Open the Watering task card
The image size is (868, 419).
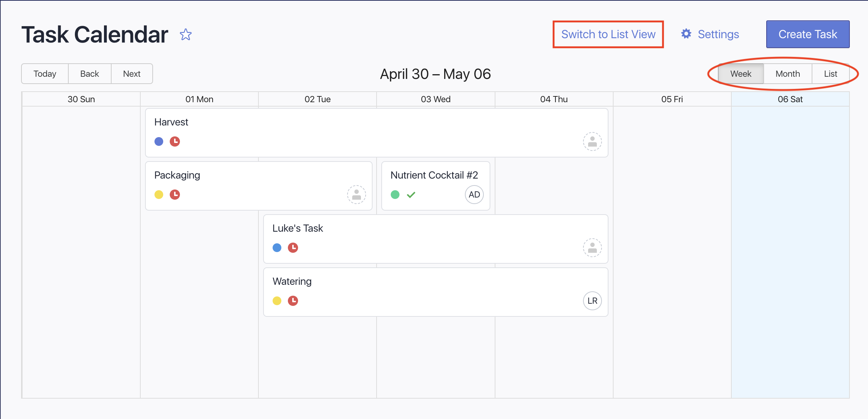(436, 292)
